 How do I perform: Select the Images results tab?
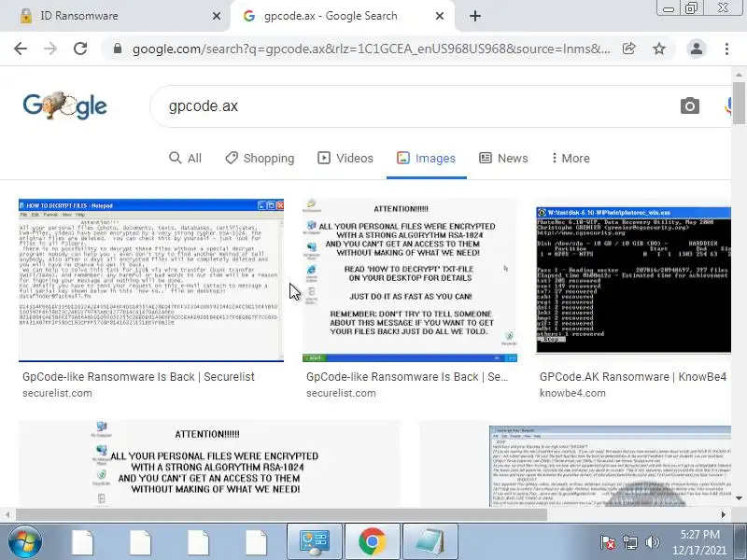pyautogui.click(x=427, y=158)
